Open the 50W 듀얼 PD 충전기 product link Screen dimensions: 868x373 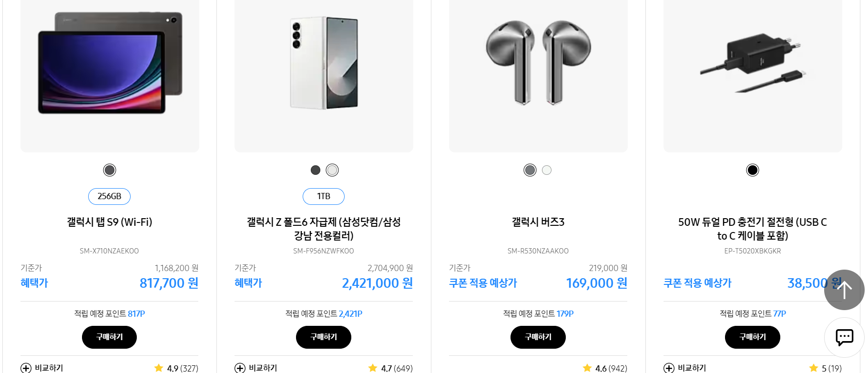click(752, 229)
